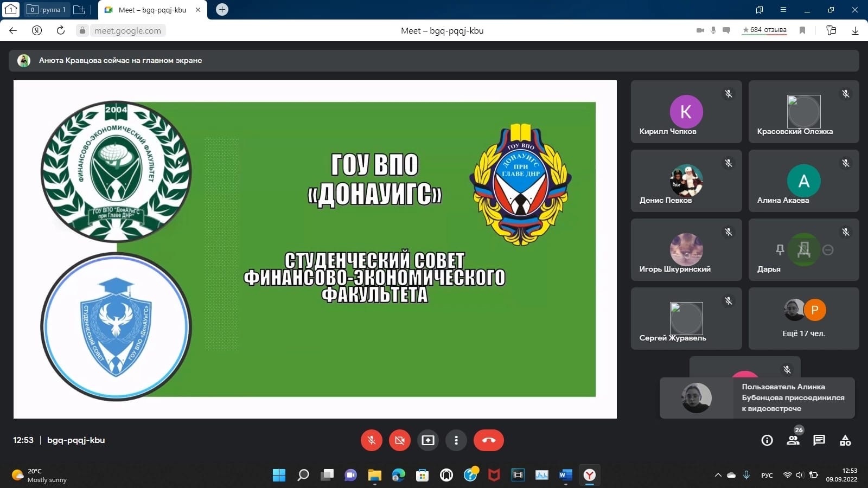Open Microsoft Store from taskbar

[423, 475]
